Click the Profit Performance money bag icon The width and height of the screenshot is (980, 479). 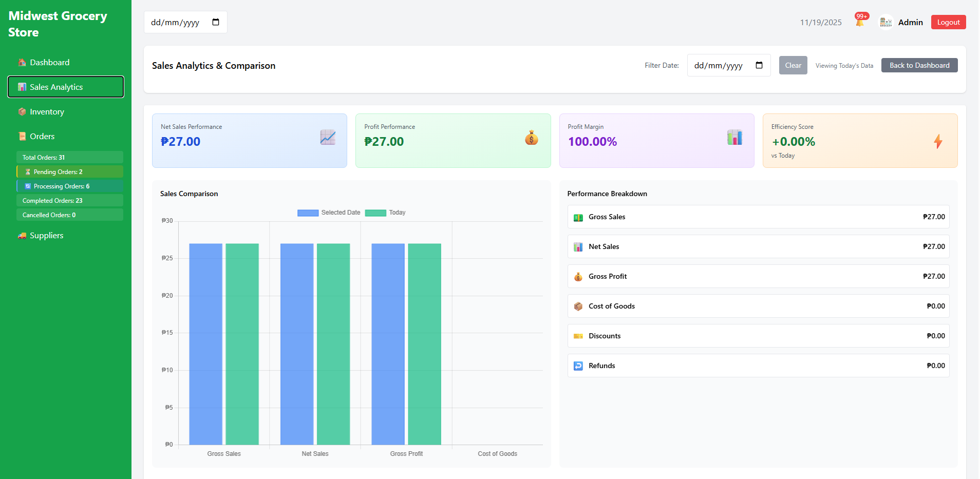click(x=532, y=137)
